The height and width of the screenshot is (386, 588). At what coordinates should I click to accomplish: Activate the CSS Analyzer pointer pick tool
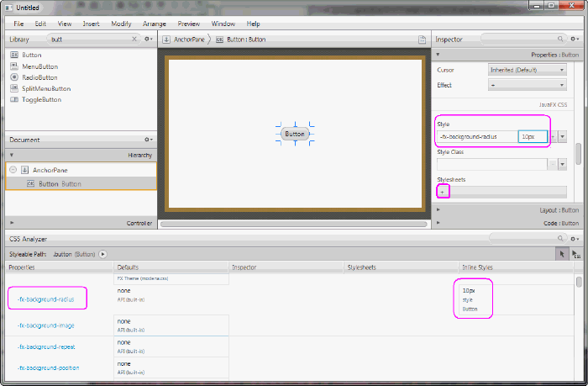point(561,254)
